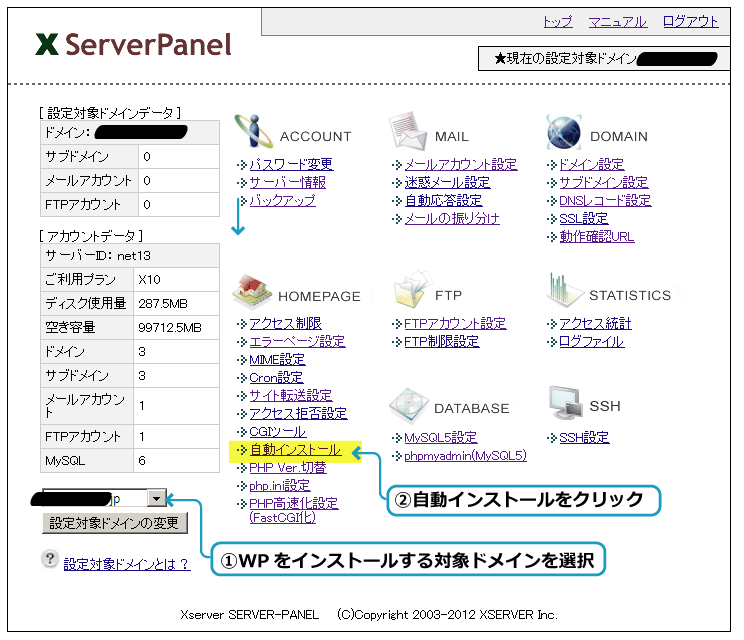
Task: Open the MIME設定 link
Action: coord(277,360)
